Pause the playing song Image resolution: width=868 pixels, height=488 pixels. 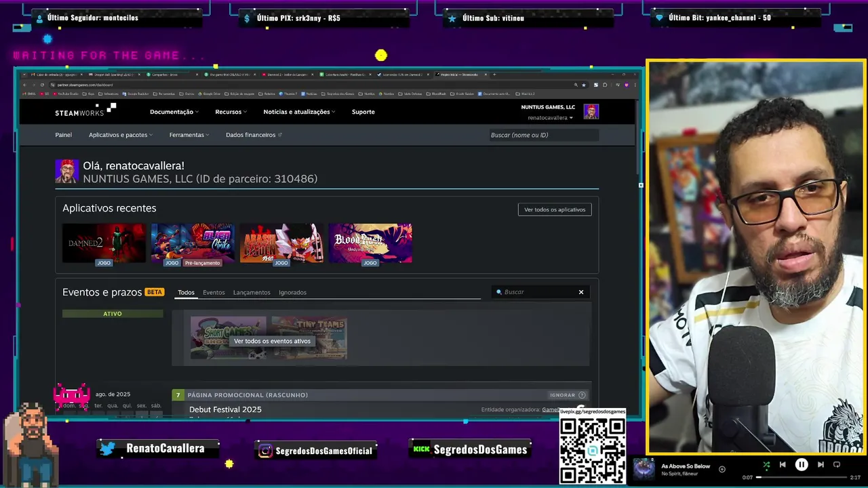click(802, 465)
